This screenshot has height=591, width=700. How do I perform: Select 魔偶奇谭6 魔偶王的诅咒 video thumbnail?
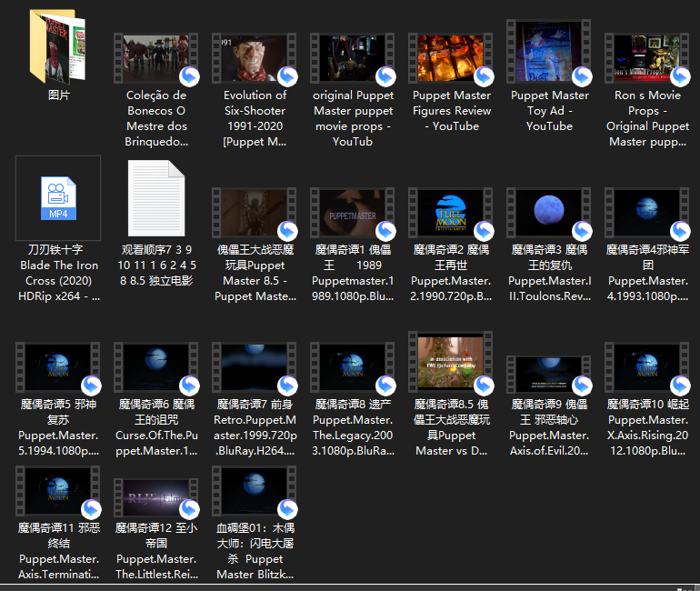coord(156,367)
